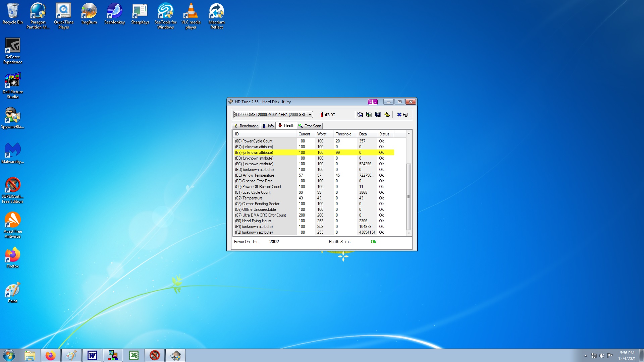Copy screenshot to clipboard in HD Tune toolbar

coord(369,115)
